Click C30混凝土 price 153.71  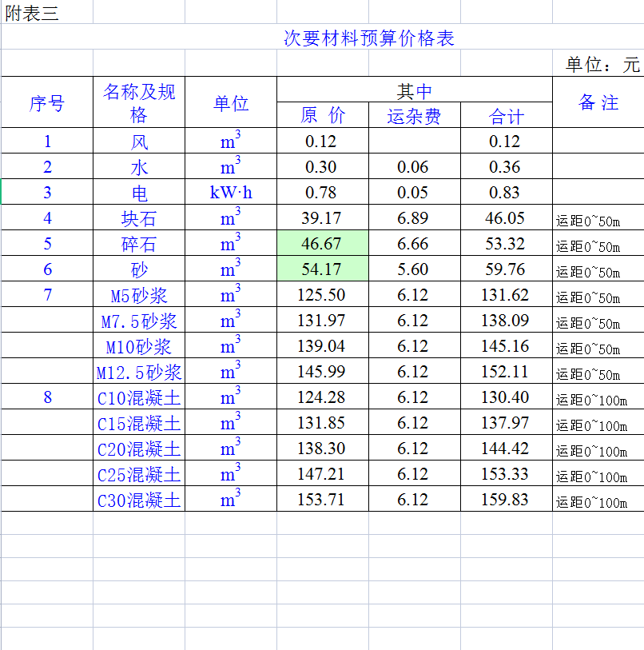pyautogui.click(x=323, y=500)
